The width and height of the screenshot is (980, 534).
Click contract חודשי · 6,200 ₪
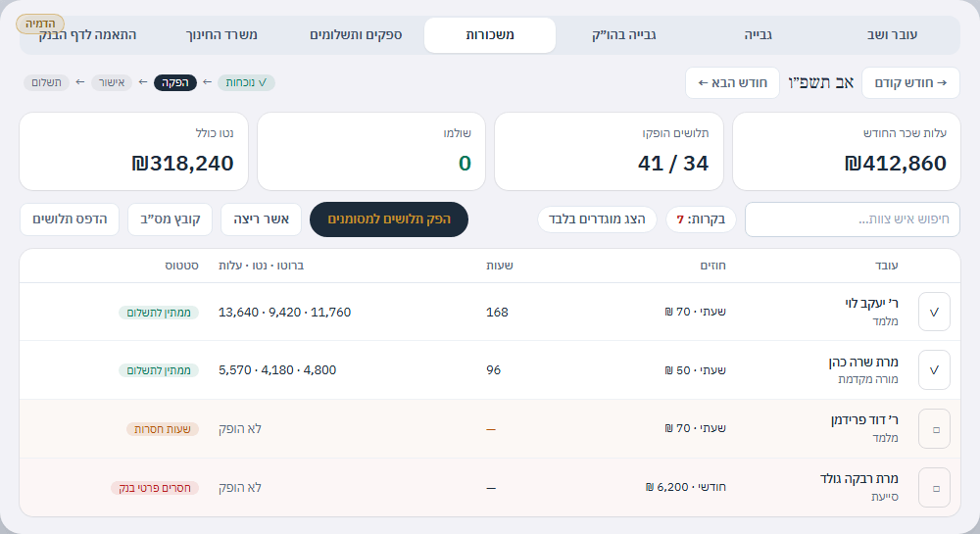(686, 487)
